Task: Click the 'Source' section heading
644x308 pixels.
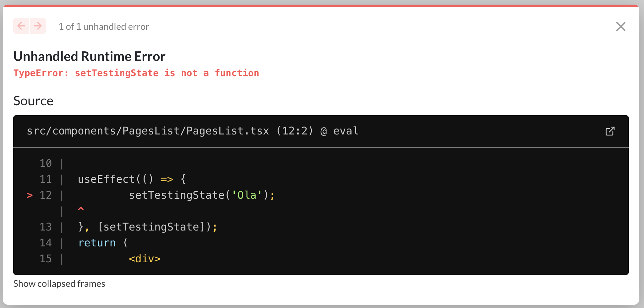Action: click(33, 101)
